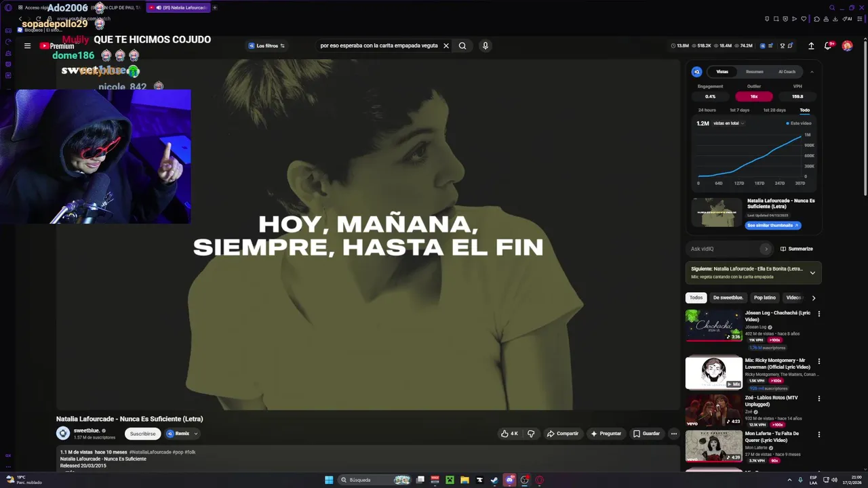The width and height of the screenshot is (868, 488).
Task: Open Steam from the taskbar
Action: click(x=494, y=480)
